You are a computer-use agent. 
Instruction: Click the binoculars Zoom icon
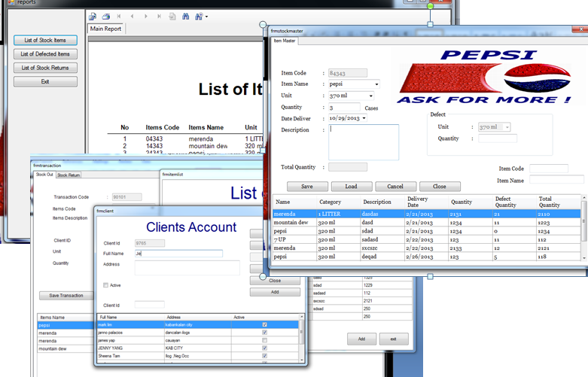pyautogui.click(x=199, y=17)
